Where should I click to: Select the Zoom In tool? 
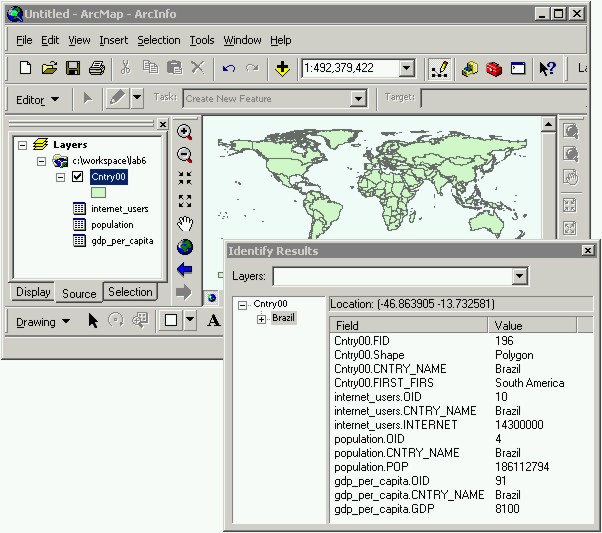[x=184, y=132]
